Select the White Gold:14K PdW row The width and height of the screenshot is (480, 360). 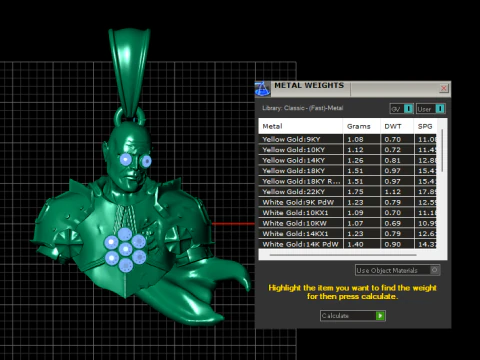[347, 244]
